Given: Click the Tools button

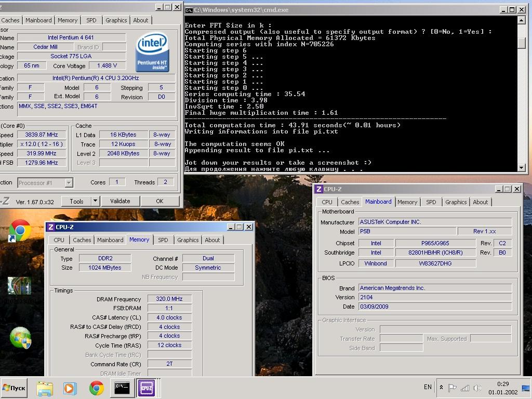Looking at the screenshot, I should [x=76, y=201].
